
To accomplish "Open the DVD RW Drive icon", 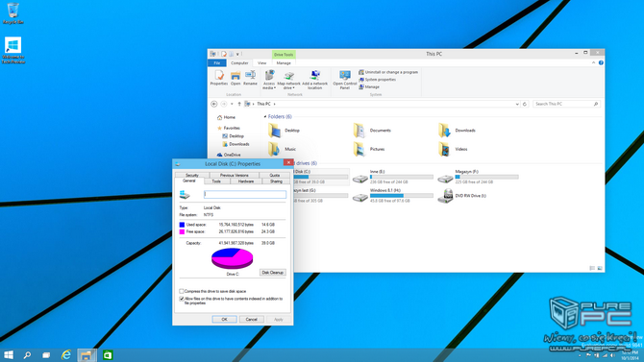I will tap(445, 196).
